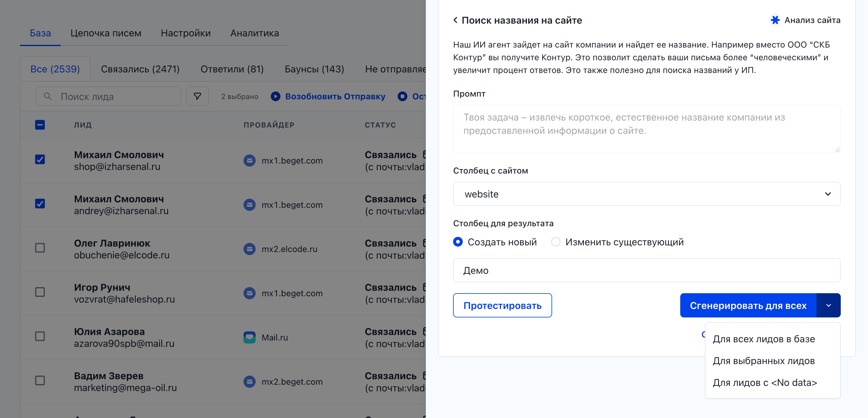Toggle the select-all checkbox in table header
The image size is (868, 418).
pyautogui.click(x=40, y=125)
